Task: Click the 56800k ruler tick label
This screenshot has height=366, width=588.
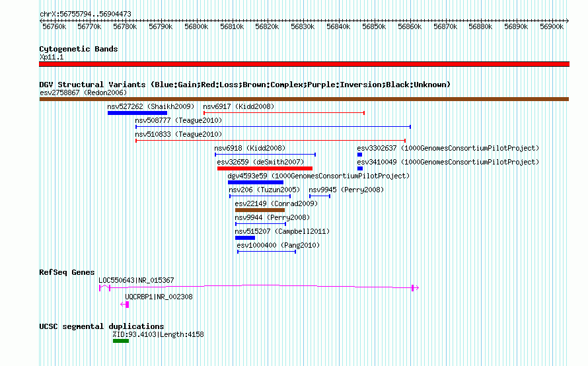Action: tap(196, 26)
